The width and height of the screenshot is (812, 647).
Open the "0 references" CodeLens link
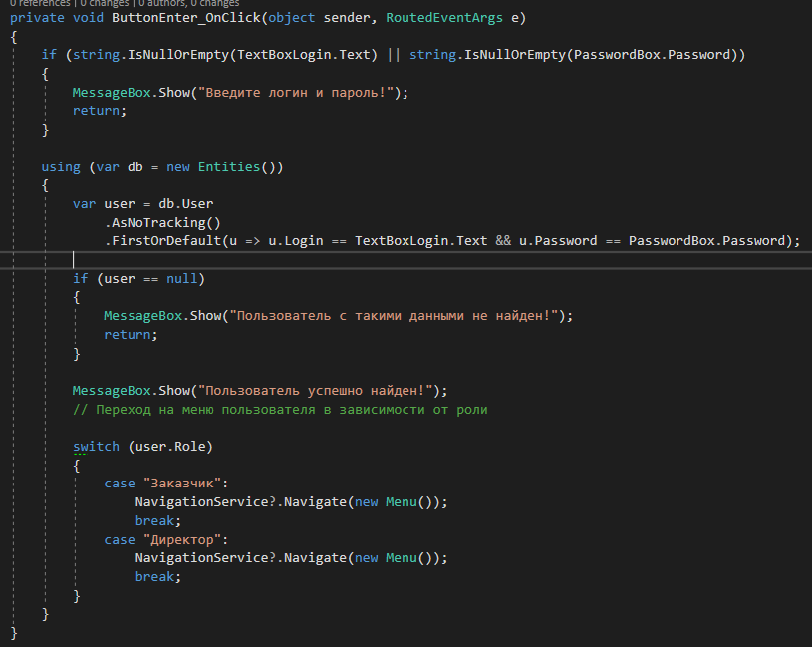40,3
